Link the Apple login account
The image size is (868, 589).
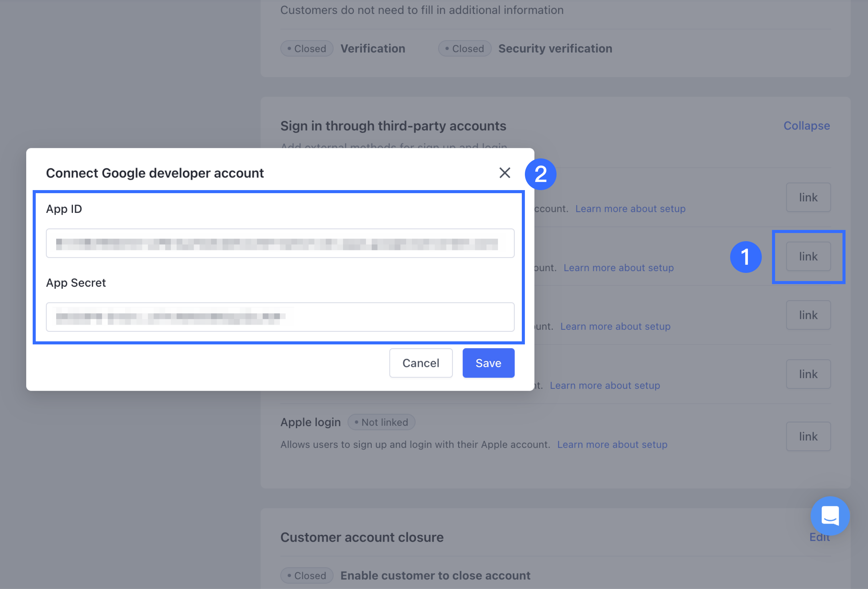pos(808,436)
